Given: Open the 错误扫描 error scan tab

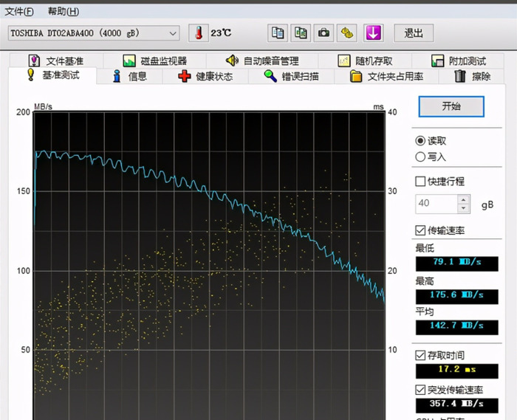Looking at the screenshot, I should (x=291, y=76).
